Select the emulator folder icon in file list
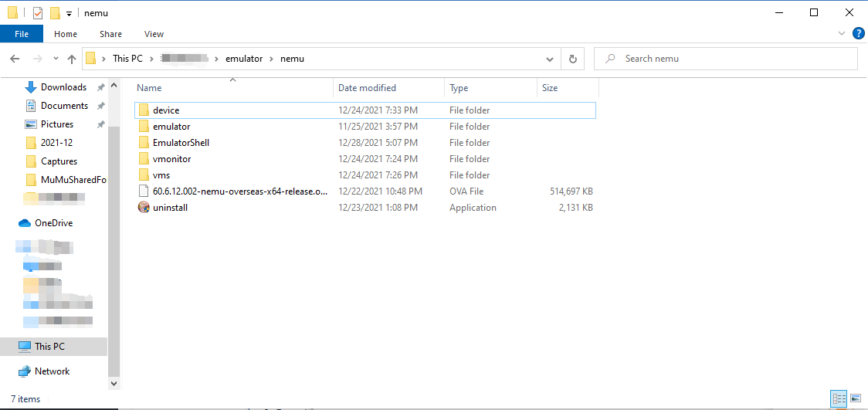 click(144, 126)
